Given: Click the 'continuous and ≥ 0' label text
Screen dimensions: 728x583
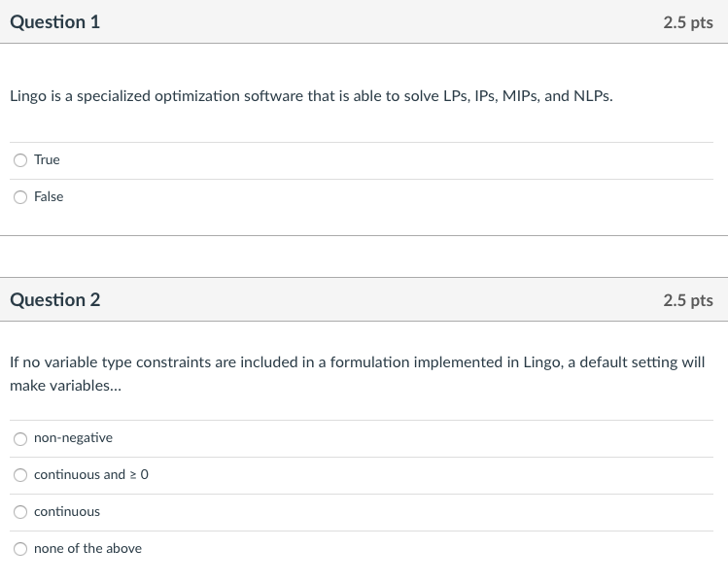Looking at the screenshot, I should coord(91,474).
